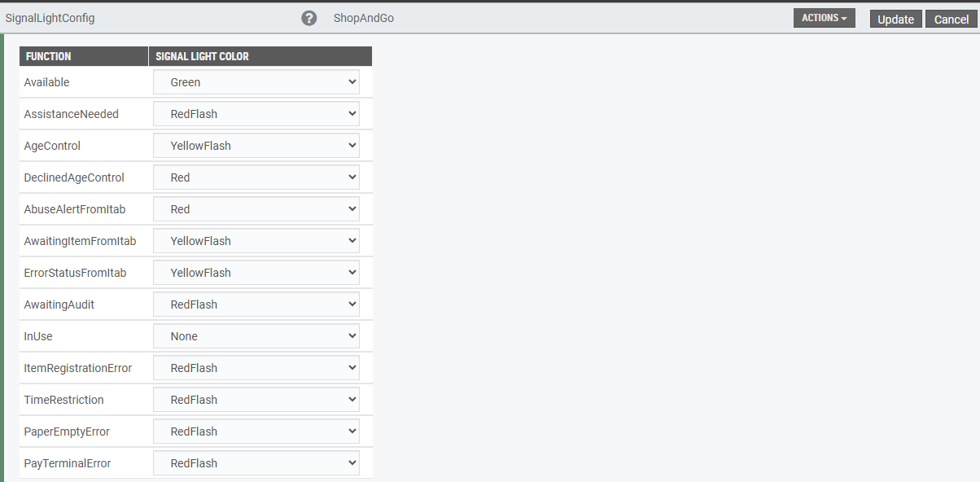Expand the PayTerminalError color dropdown
Viewport: 980px width, 482px height.
(x=256, y=463)
